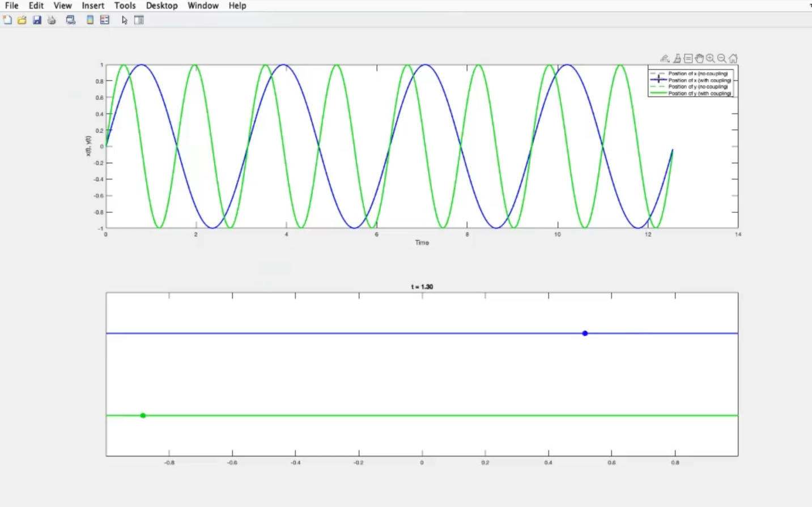Image resolution: width=812 pixels, height=507 pixels.
Task: Click the blue dot marker on the lower plot
Action: (585, 333)
